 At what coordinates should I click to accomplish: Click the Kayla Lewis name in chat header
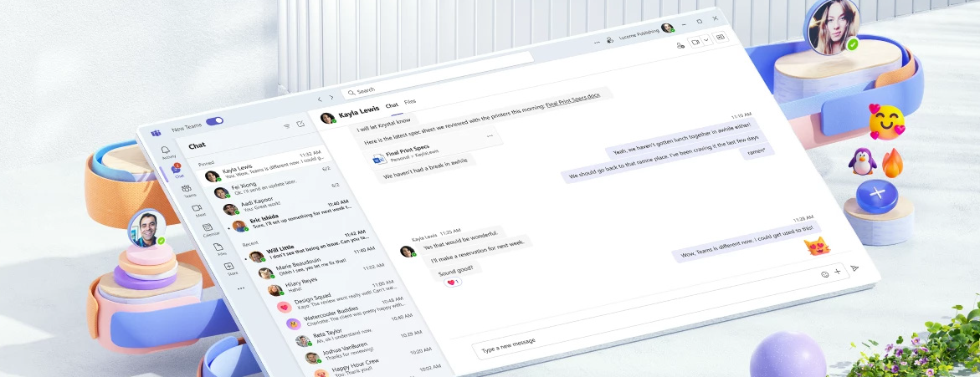click(x=359, y=111)
